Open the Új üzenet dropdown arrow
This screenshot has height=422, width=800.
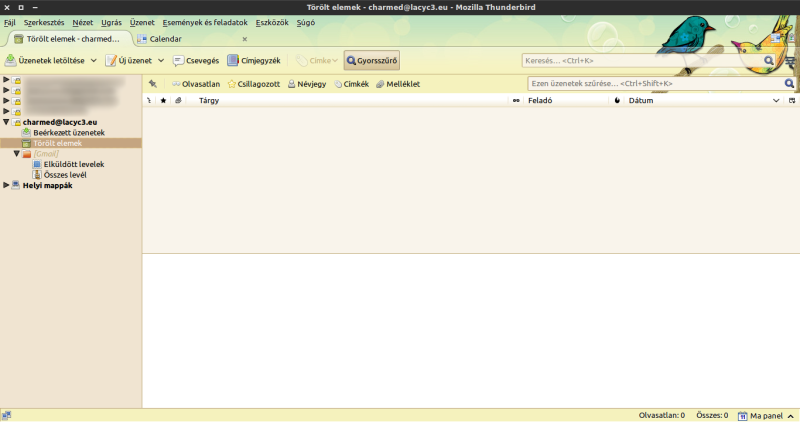pyautogui.click(x=161, y=60)
